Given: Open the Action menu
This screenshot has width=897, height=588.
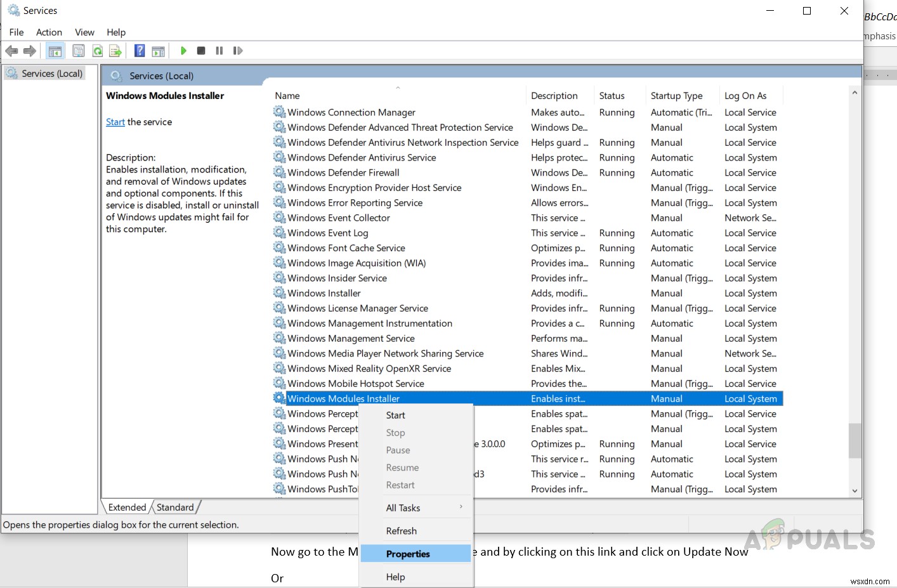Looking at the screenshot, I should click(x=49, y=32).
